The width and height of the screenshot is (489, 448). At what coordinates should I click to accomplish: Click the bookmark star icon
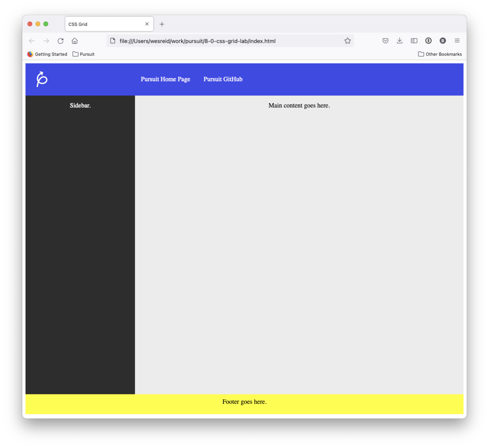click(x=348, y=41)
